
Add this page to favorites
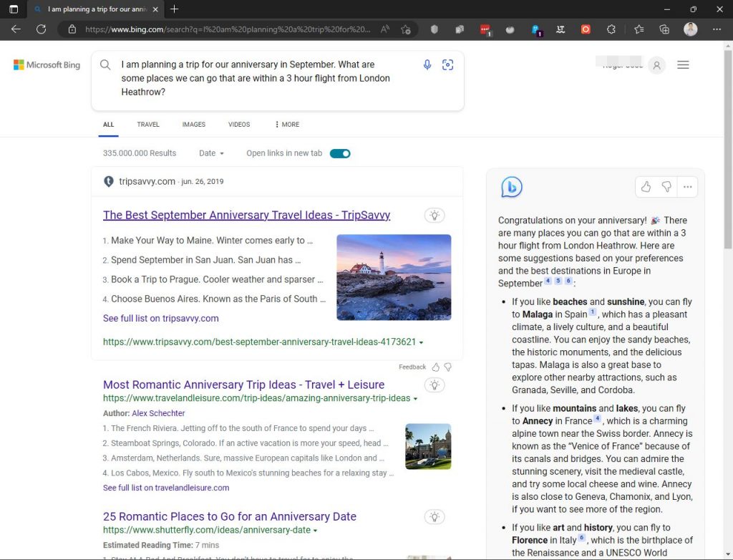[406, 29]
